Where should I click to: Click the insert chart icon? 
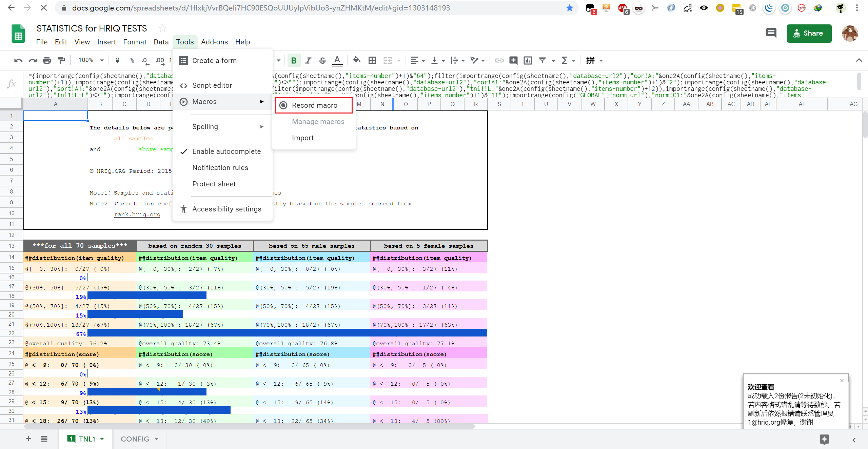(x=528, y=60)
